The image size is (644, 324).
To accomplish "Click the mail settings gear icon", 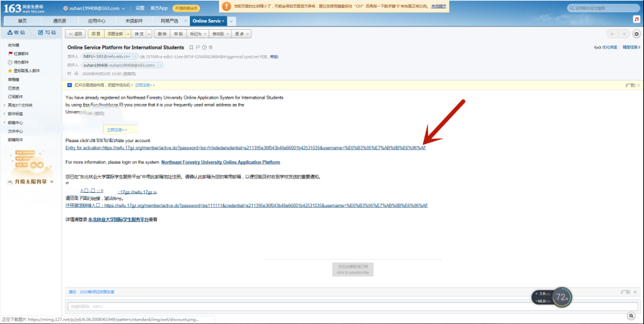I will click(x=637, y=34).
